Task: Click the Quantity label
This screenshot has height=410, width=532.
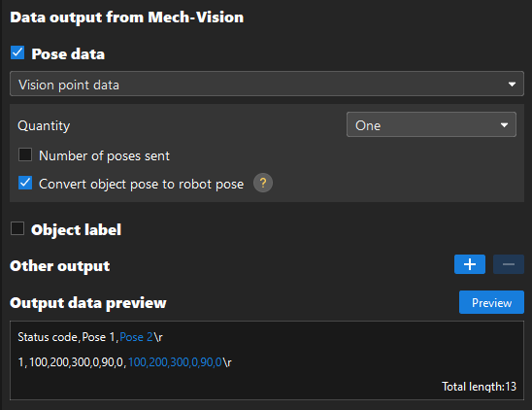Action: point(44,126)
